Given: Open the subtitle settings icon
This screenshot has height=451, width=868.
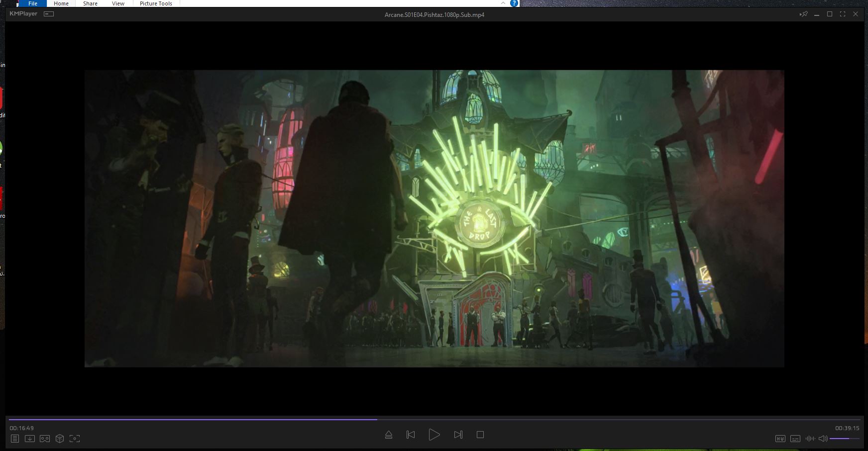Looking at the screenshot, I should [x=795, y=439].
